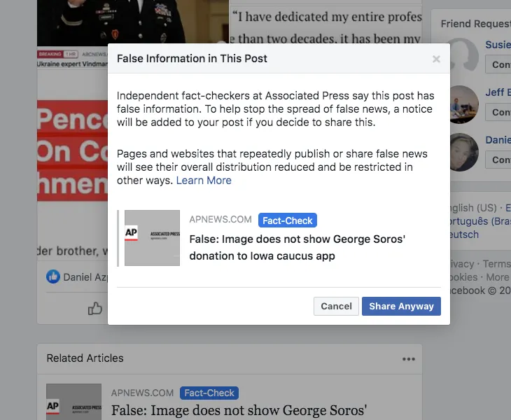Click APNEWS.COM source label in dialog
The image size is (511, 420).
point(220,219)
